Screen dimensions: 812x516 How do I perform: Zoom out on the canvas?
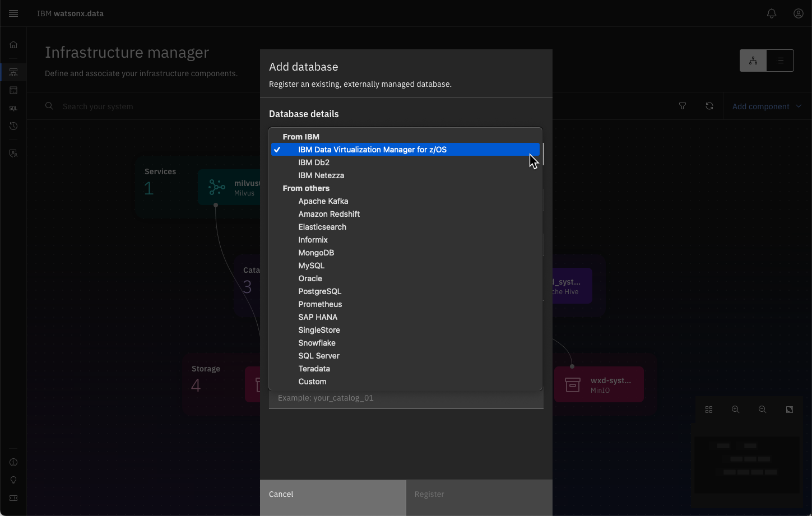[763, 410]
